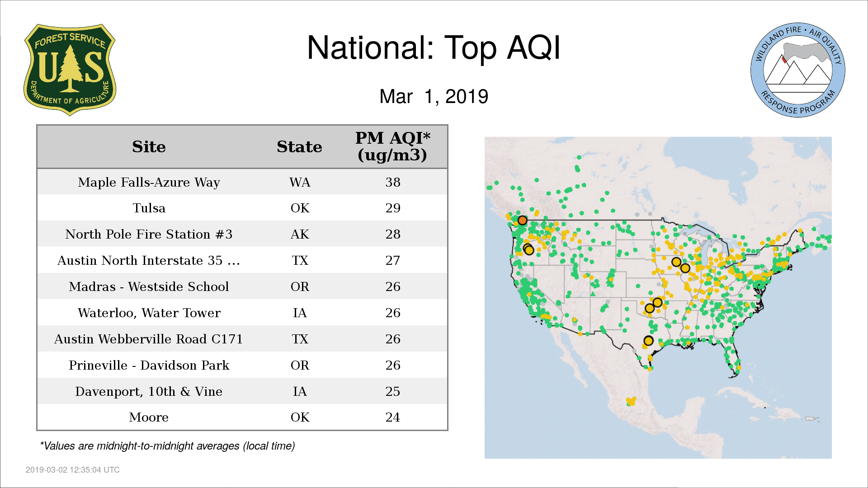
Task: Click the Wildland Fire Air Quality Response Program logo
Action: point(797,70)
